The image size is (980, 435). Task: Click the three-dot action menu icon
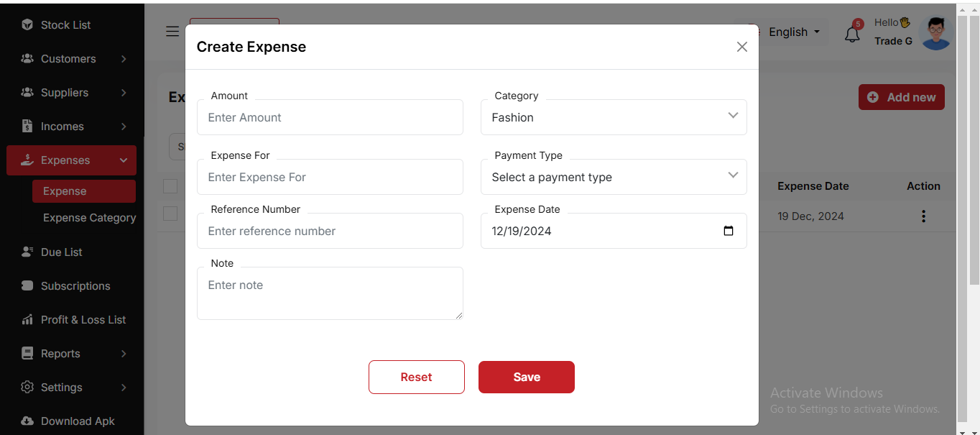tap(923, 216)
